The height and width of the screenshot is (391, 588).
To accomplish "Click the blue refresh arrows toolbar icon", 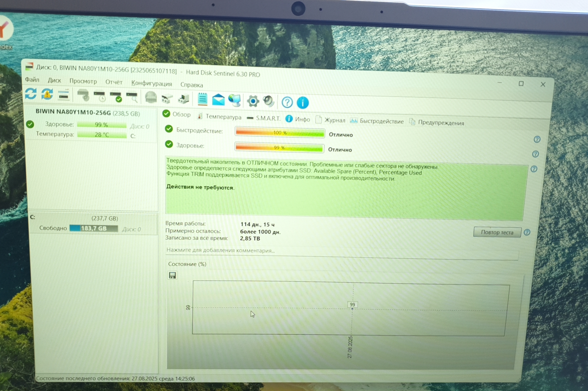I will click(x=31, y=93).
